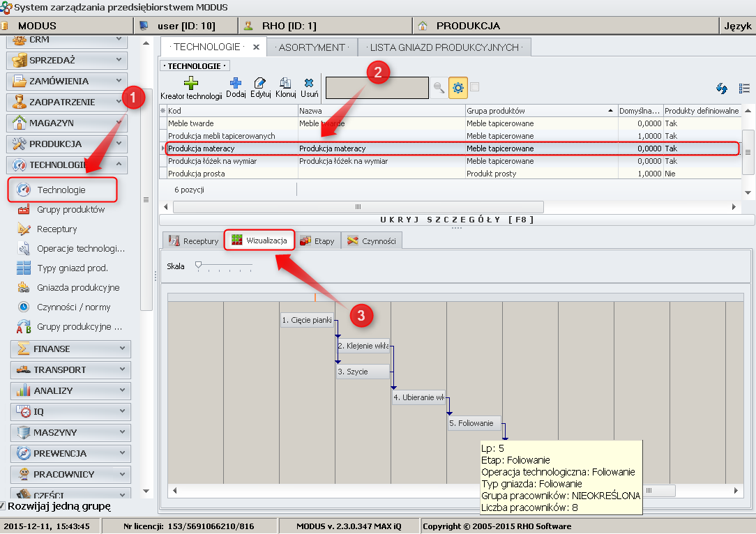Toggle the Rozwijaj jedną grupę checkbox
Viewport: 756px width, 534px height.
[x=3, y=506]
